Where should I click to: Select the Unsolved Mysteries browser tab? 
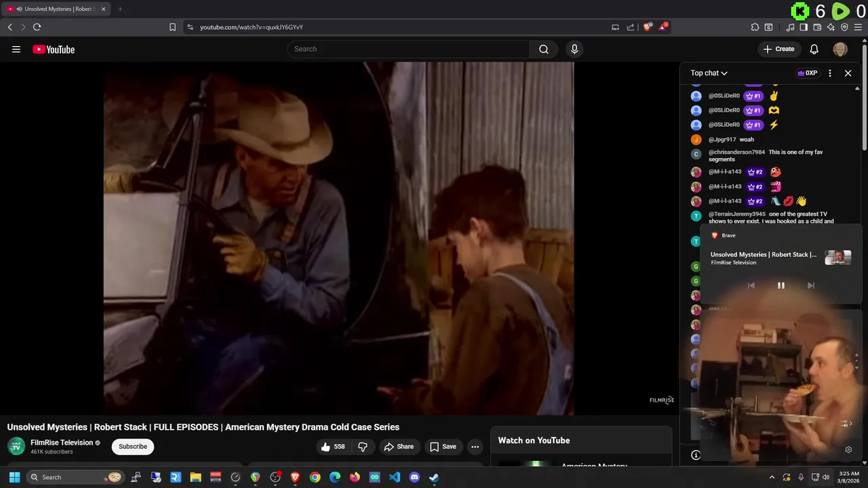[57, 9]
